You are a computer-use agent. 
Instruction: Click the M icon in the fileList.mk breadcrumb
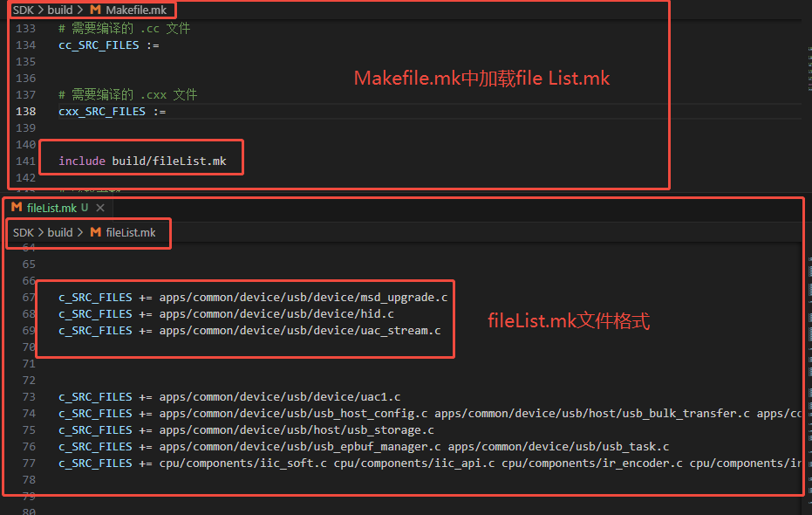(95, 232)
